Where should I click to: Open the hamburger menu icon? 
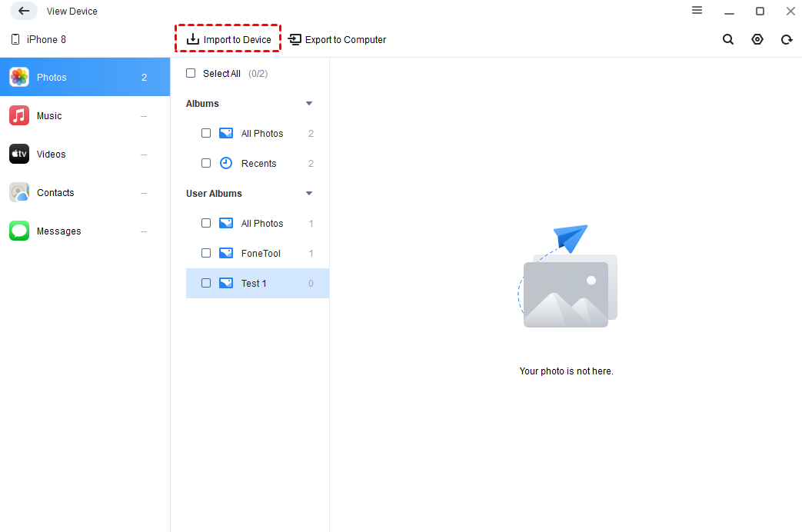point(697,11)
